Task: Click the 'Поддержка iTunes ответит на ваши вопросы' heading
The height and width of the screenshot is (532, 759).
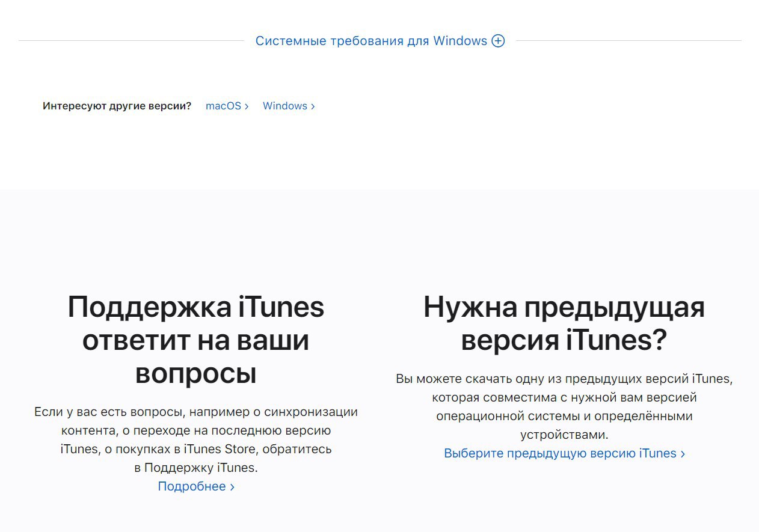Action: click(x=196, y=340)
